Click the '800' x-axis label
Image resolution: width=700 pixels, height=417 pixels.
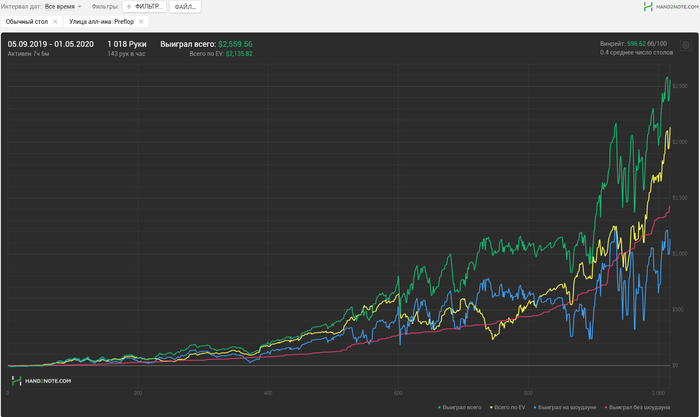pyautogui.click(x=528, y=393)
